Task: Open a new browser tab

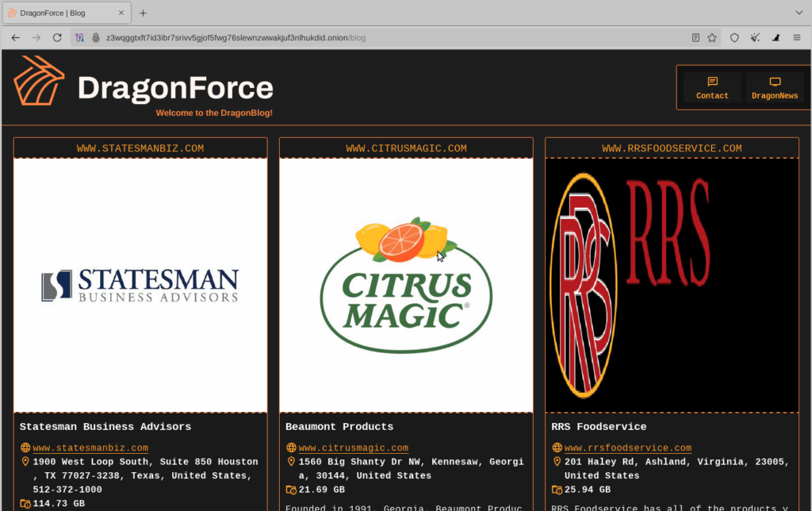Action: (143, 13)
